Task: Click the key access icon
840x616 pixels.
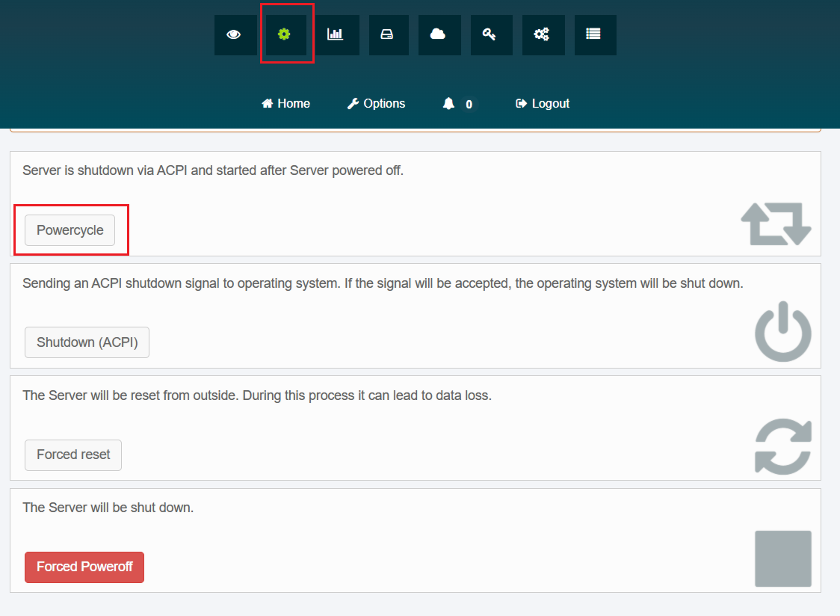Action: [x=490, y=34]
